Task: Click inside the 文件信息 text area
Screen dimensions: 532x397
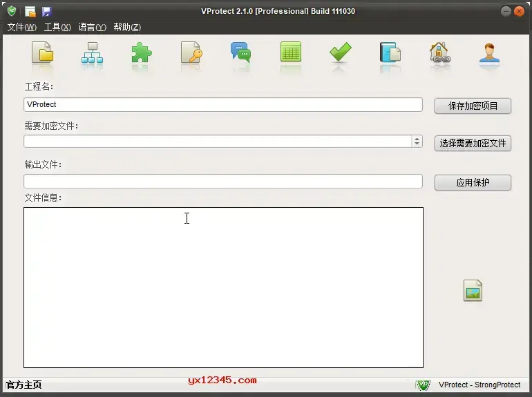Action: pyautogui.click(x=223, y=287)
